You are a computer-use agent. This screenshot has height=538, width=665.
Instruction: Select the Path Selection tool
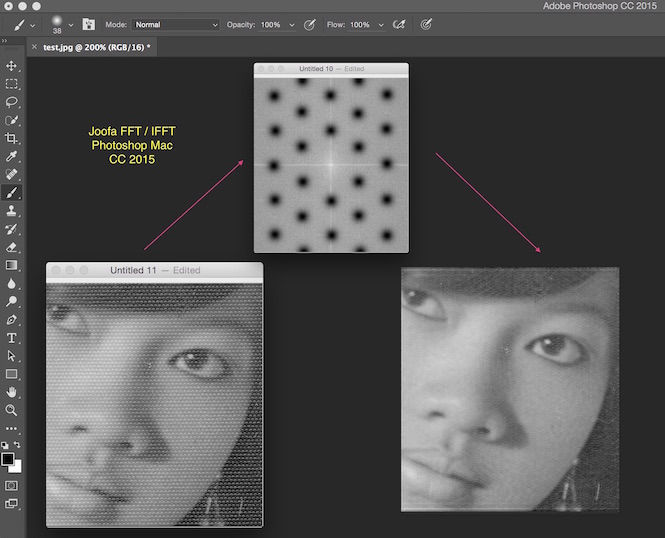[11, 356]
